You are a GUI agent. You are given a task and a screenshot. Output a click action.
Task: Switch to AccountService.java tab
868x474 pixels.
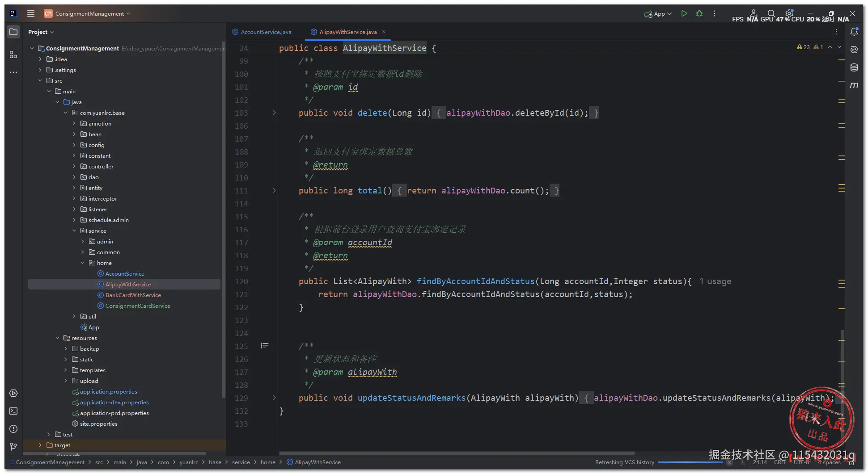(x=262, y=32)
